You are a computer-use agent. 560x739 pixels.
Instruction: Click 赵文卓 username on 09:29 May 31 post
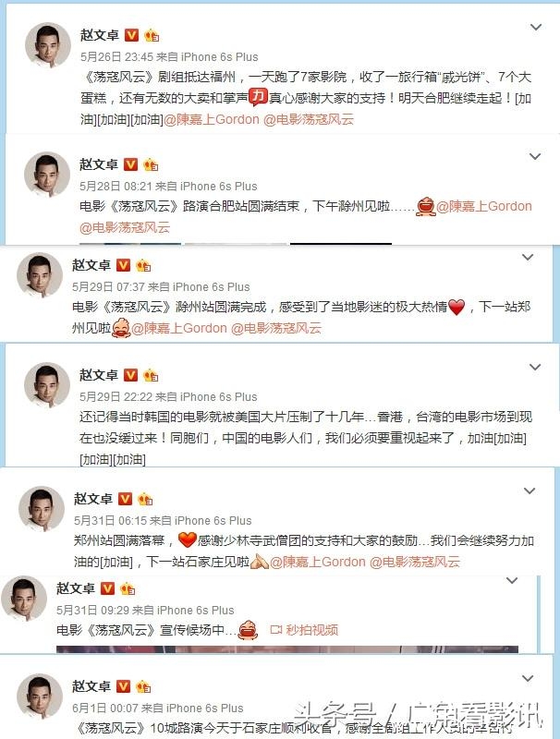pyautogui.click(x=76, y=588)
